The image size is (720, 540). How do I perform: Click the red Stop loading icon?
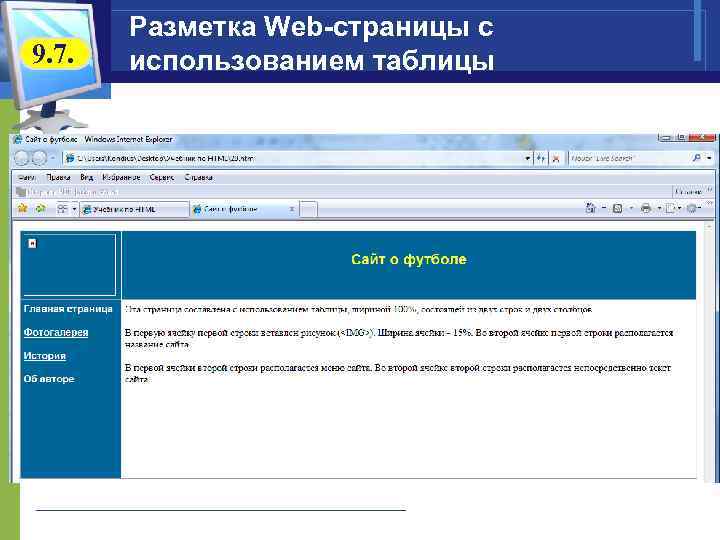pos(556,158)
